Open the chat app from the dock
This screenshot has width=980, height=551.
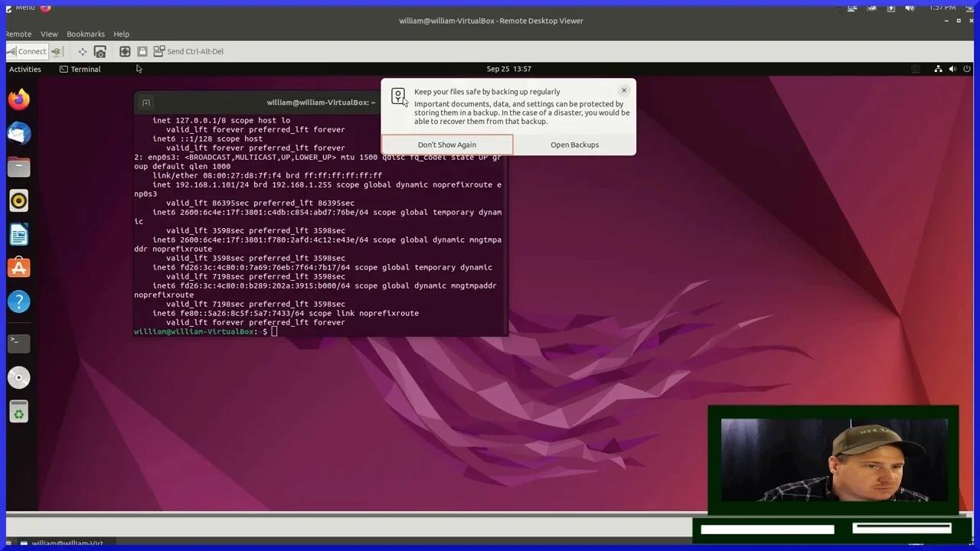(19, 133)
